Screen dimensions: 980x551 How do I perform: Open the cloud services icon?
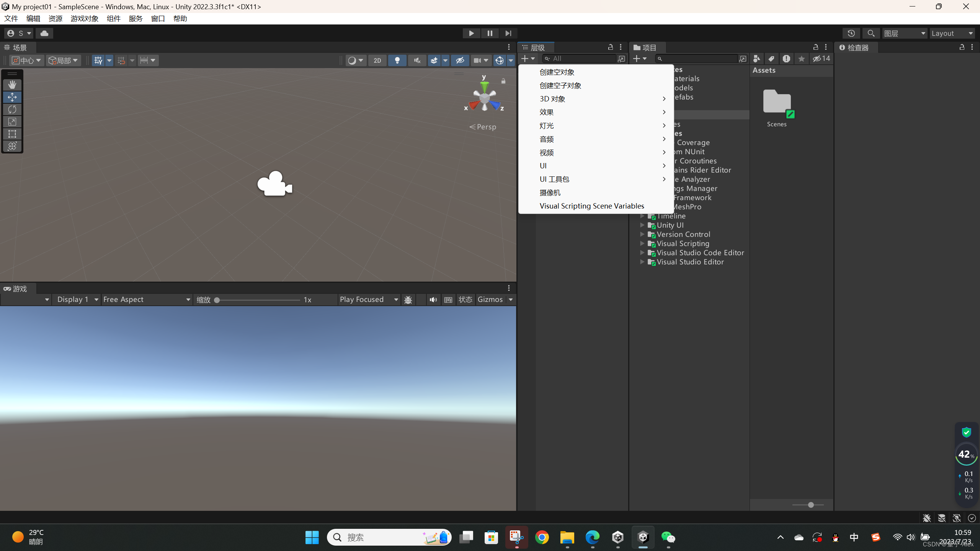click(x=44, y=33)
